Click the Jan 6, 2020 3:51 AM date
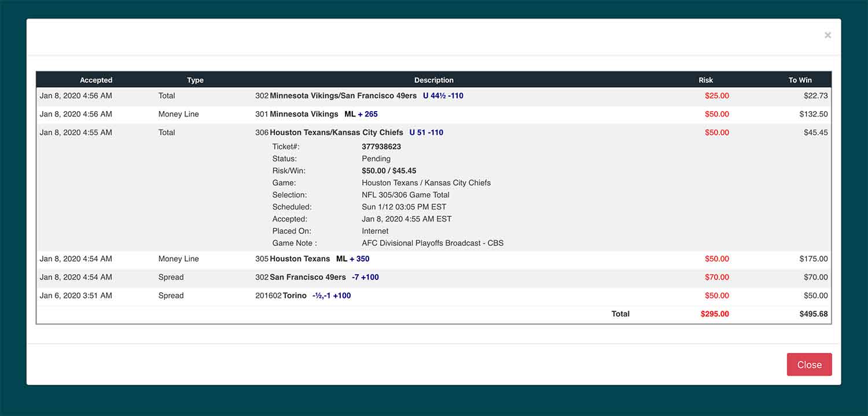 click(76, 296)
